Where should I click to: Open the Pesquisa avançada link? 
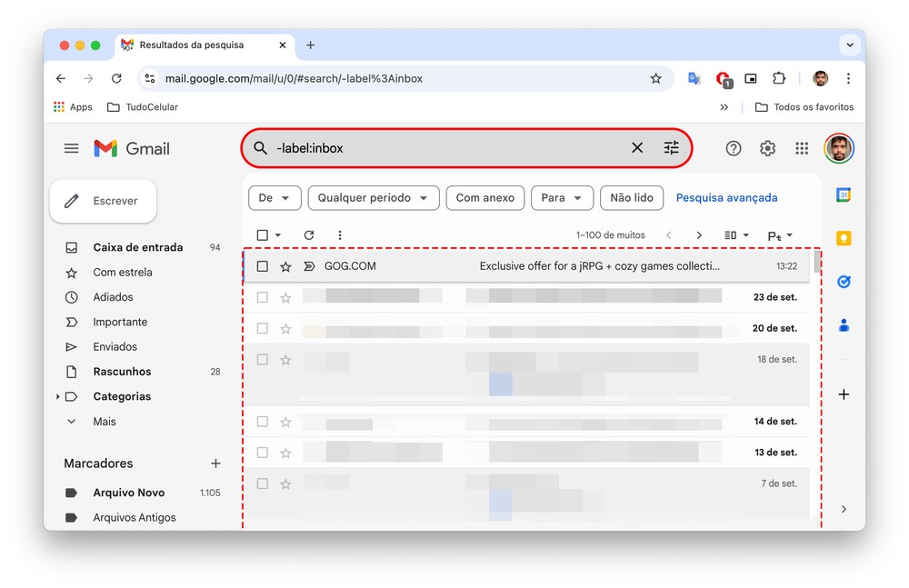(x=726, y=198)
